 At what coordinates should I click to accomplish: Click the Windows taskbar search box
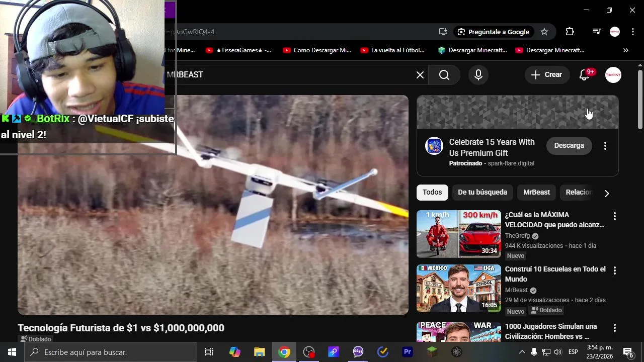[111, 352]
